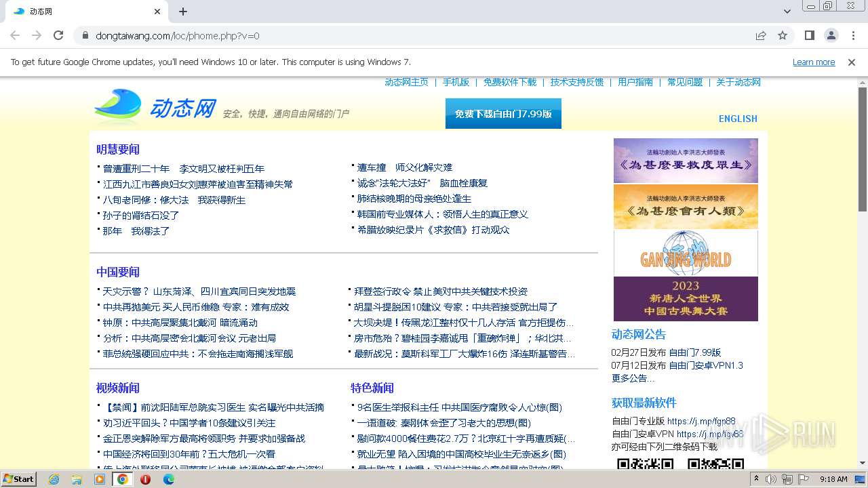The image size is (868, 488).
Task: Go back using the browser back arrow
Action: pyautogui.click(x=15, y=35)
